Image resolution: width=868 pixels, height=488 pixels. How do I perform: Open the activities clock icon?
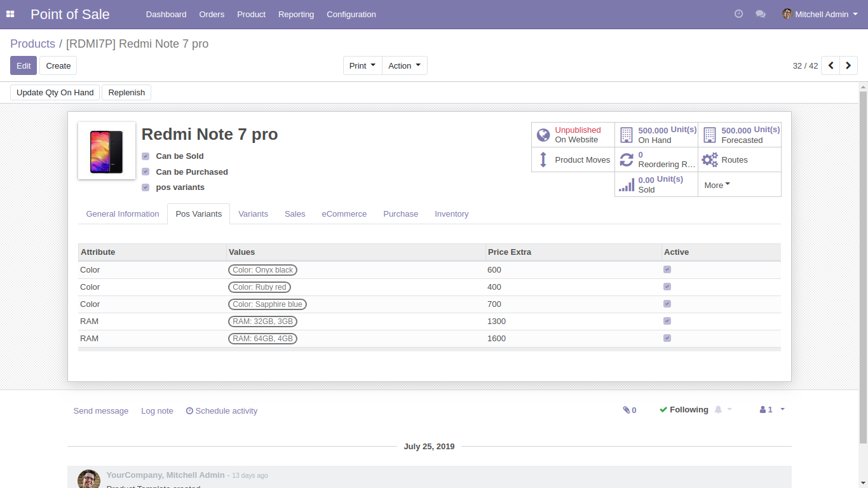pos(738,14)
